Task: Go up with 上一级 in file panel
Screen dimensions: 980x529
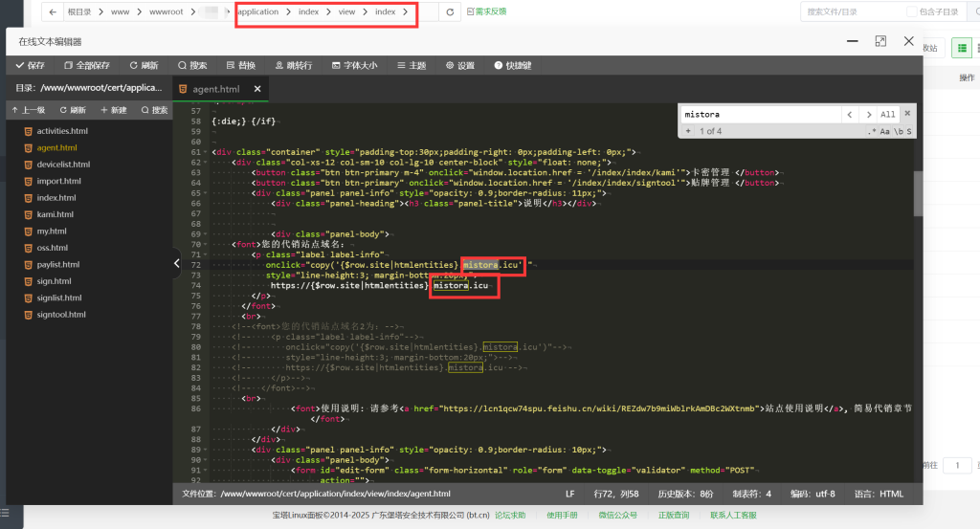Action: tap(29, 110)
